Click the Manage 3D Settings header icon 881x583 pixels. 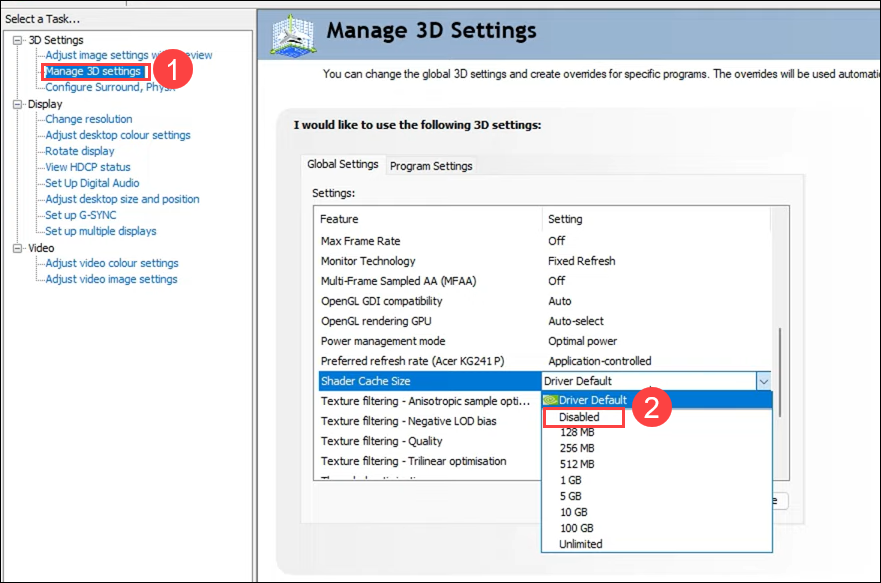click(293, 36)
